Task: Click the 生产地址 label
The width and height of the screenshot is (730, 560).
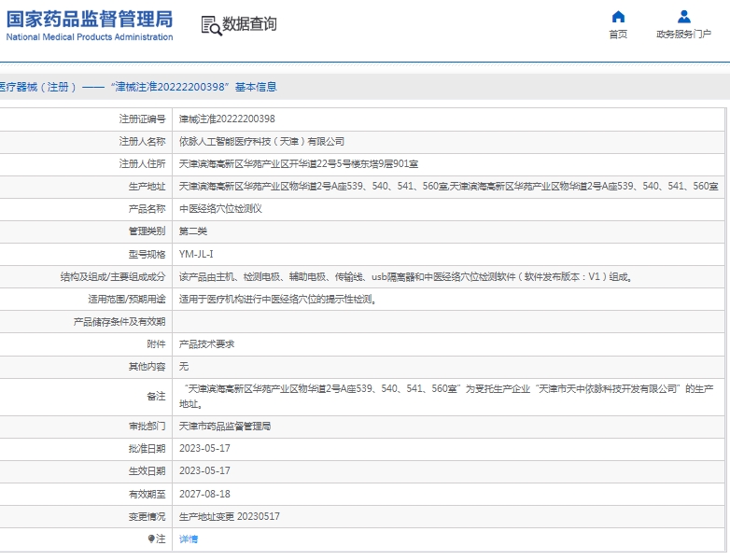Action: [147, 187]
